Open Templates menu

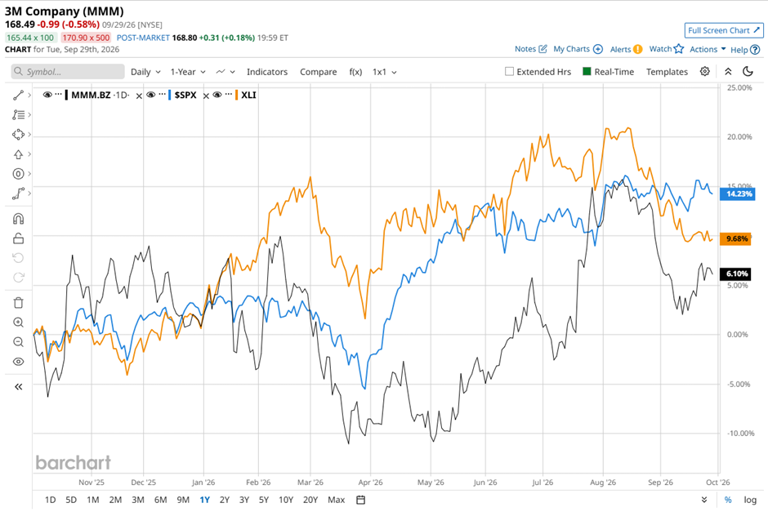[x=667, y=72]
